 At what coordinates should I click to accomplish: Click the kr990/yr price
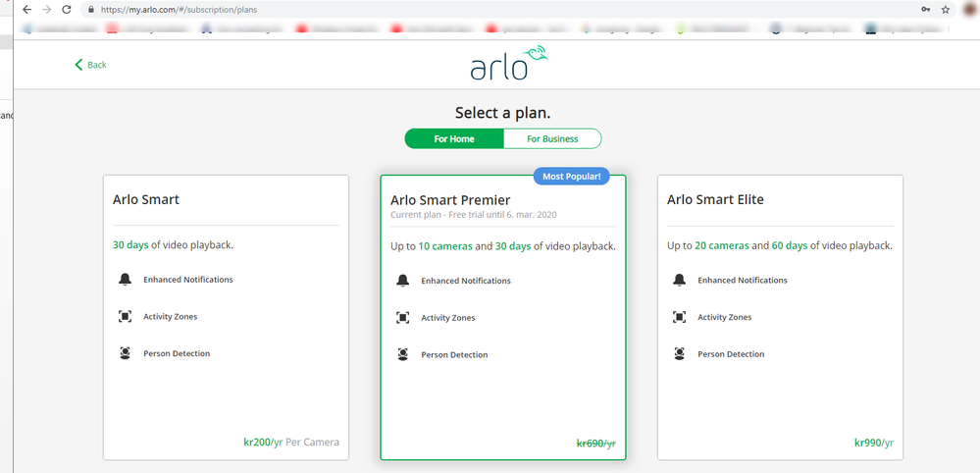(x=874, y=443)
